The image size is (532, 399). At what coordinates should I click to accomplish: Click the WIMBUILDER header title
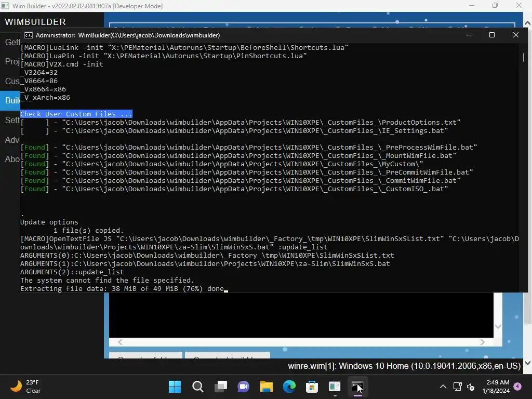(35, 22)
